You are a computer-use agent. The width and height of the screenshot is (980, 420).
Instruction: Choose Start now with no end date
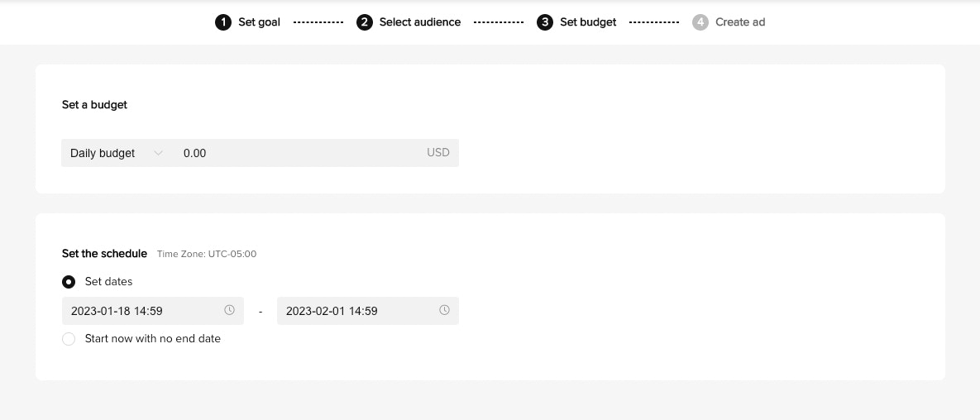point(69,339)
